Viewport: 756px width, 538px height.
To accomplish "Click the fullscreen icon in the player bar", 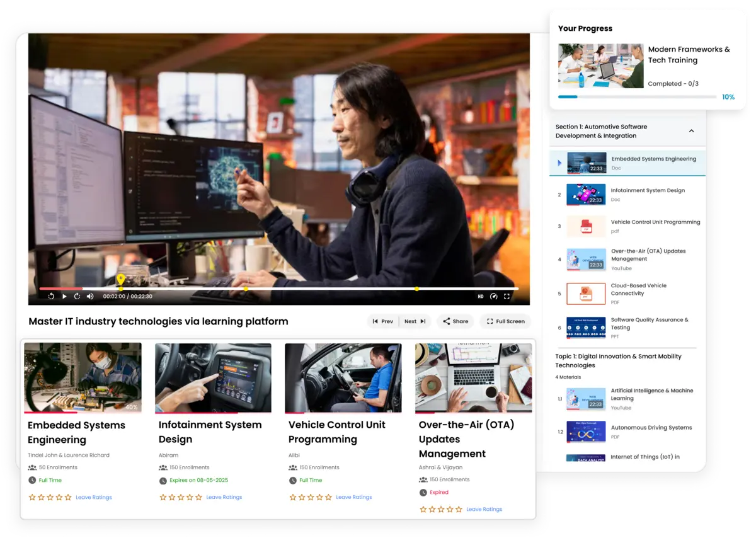I will click(507, 296).
